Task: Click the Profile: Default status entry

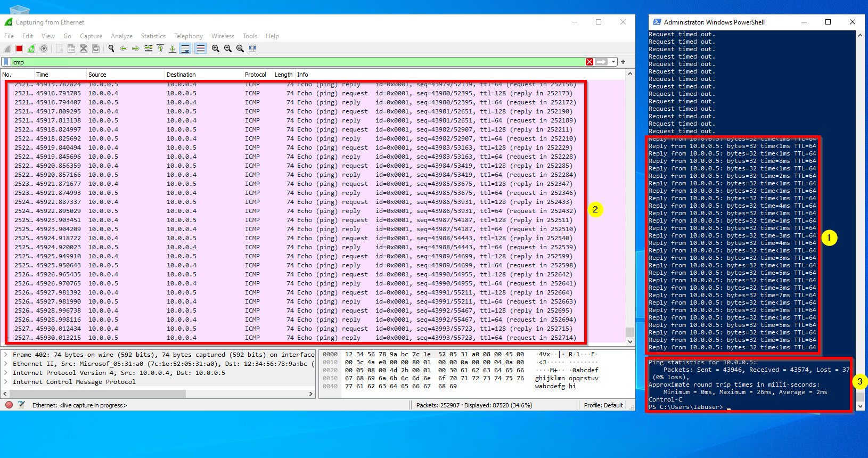Action: (x=603, y=405)
